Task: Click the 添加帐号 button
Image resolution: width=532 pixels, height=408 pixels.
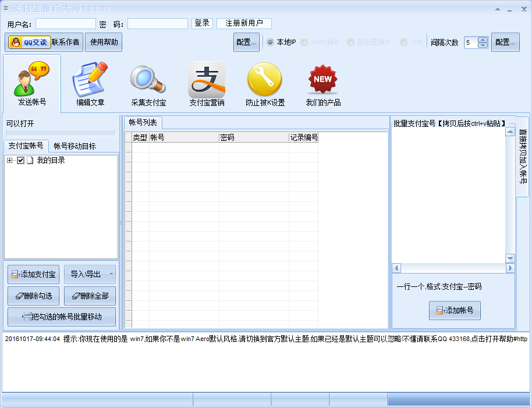Action: [x=455, y=310]
